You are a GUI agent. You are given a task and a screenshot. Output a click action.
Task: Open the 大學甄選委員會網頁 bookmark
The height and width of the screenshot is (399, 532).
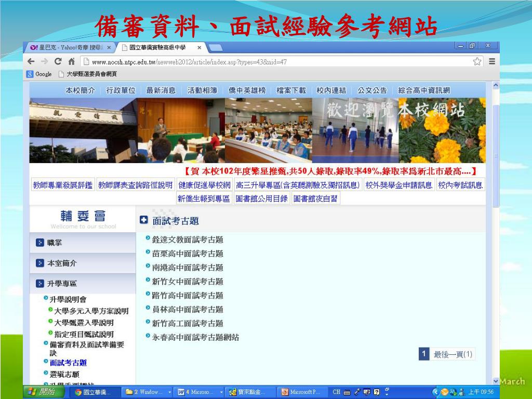pos(87,74)
